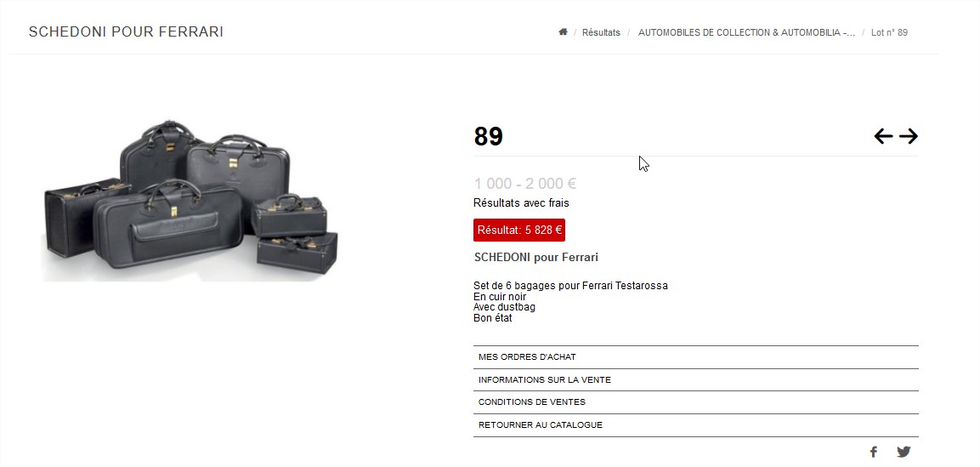
Task: Expand Mes Ordres d'Achat section
Action: [695, 357]
